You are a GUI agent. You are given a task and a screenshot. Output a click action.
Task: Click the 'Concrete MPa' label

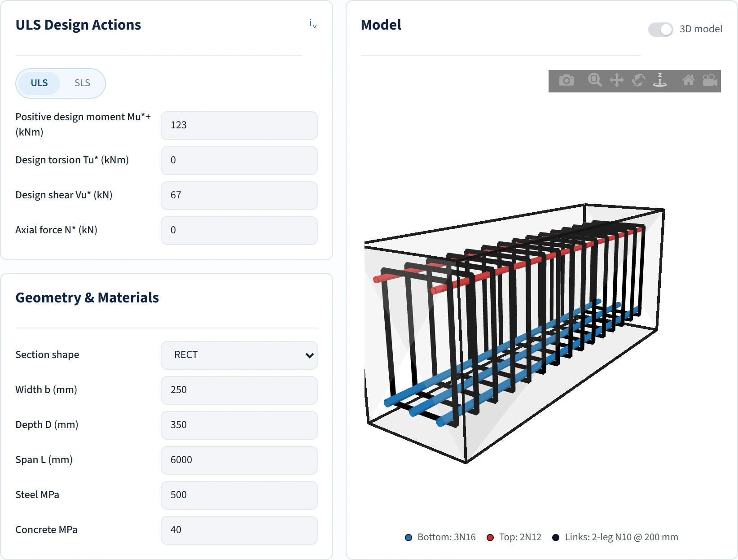pos(46,529)
